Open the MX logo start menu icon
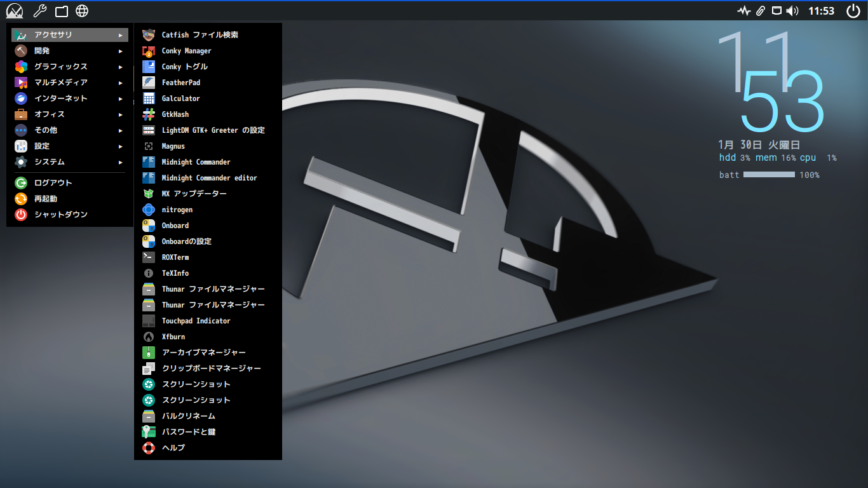This screenshot has width=868, height=488. click(x=15, y=11)
